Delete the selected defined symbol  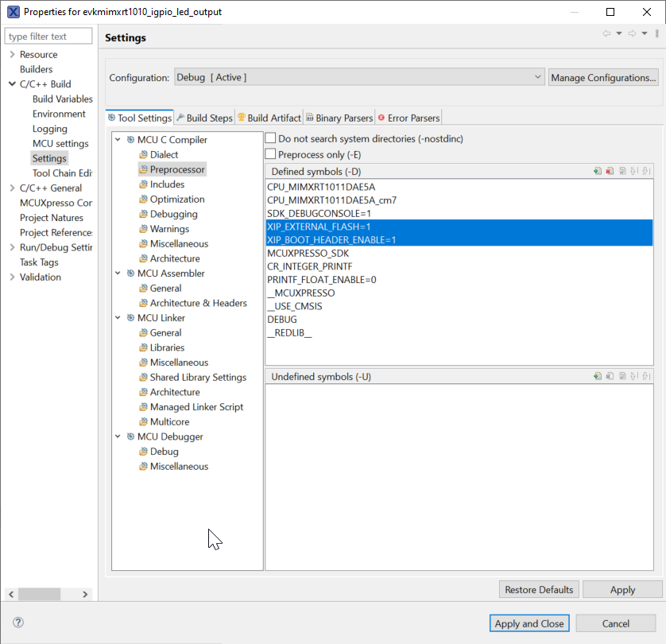click(x=610, y=170)
